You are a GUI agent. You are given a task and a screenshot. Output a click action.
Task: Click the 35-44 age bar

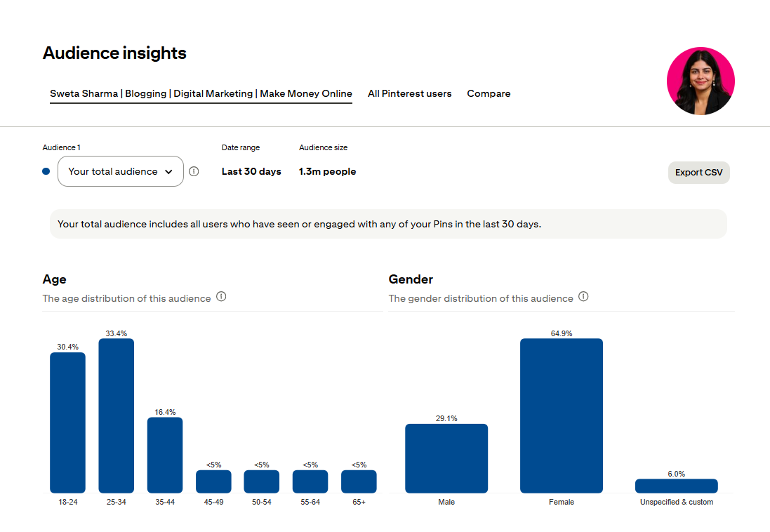[x=165, y=455]
